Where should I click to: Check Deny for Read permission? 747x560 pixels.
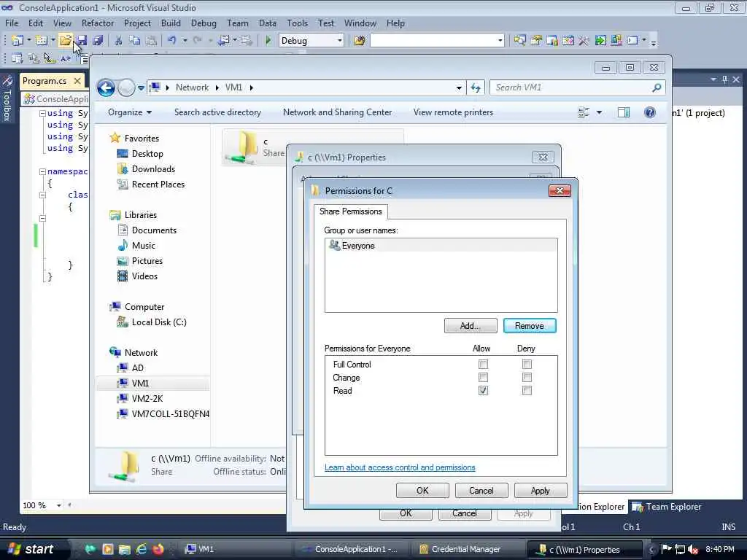point(527,391)
